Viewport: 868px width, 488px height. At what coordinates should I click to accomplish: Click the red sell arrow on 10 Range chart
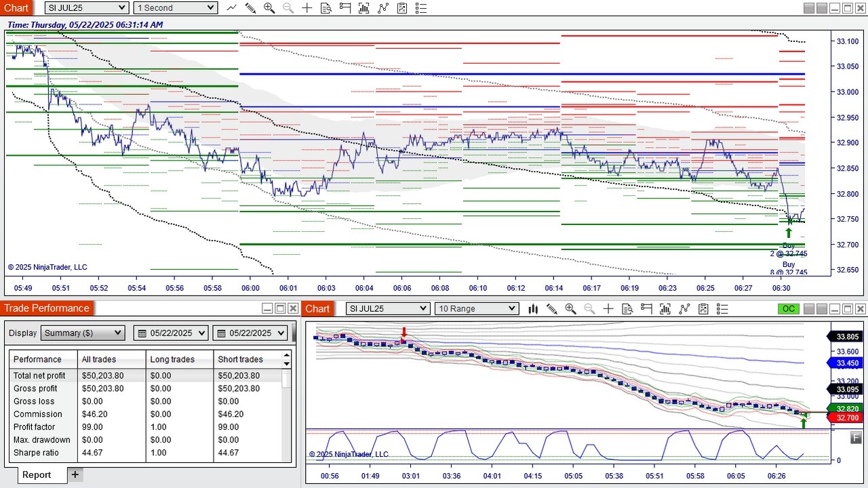[404, 332]
